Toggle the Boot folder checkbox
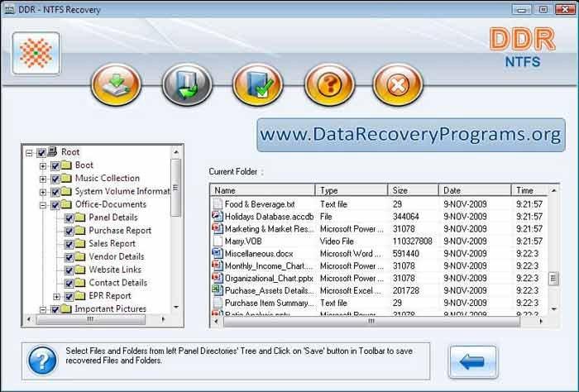 55,165
